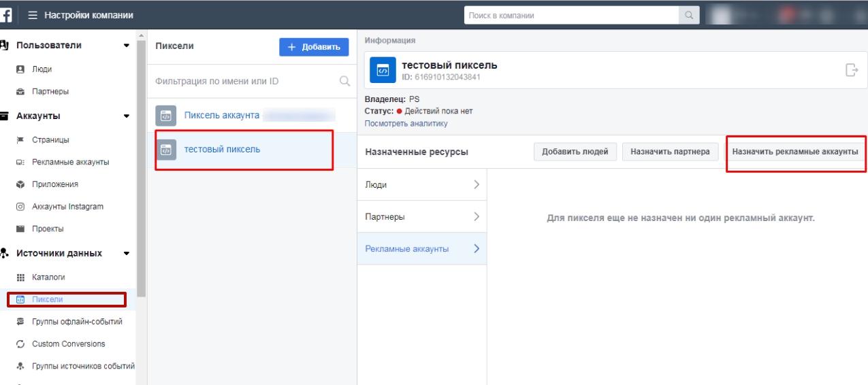
Task: Click the Рекламные аккаунты sidebar icon
Action: [20, 163]
